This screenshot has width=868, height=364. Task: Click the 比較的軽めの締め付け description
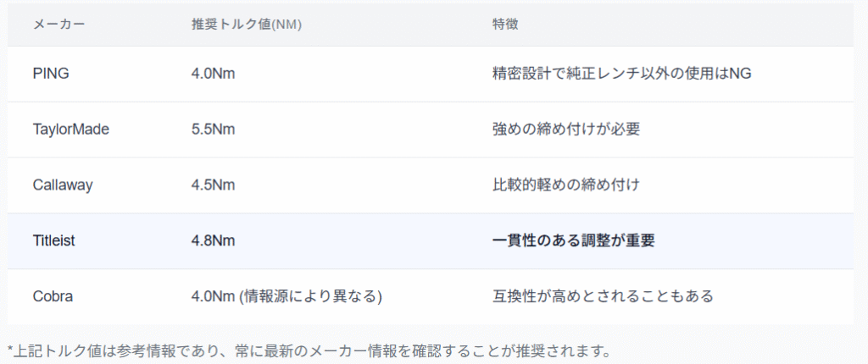point(565,185)
